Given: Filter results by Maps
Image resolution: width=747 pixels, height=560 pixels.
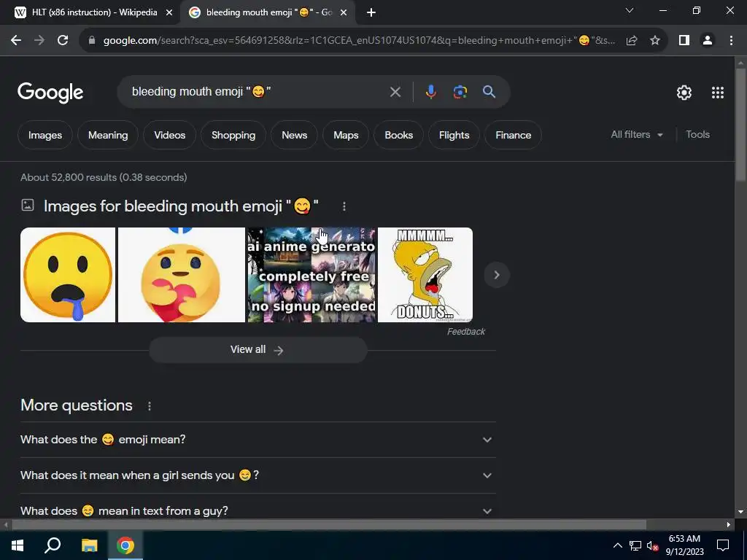Looking at the screenshot, I should [346, 135].
